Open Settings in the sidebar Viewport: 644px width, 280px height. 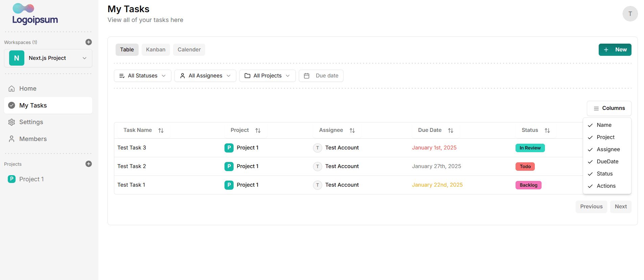pyautogui.click(x=48, y=122)
